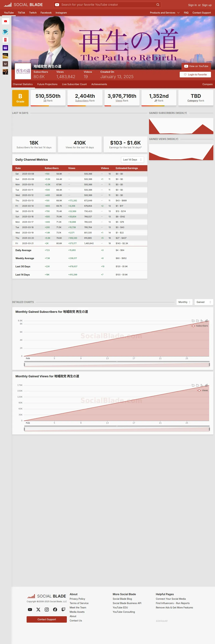Open footer Facebook social icon

point(55,610)
